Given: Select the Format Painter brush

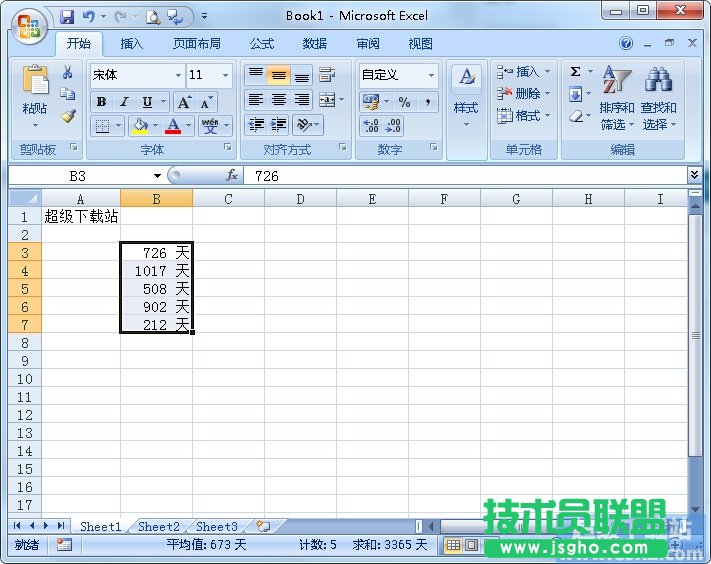Looking at the screenshot, I should [x=68, y=115].
